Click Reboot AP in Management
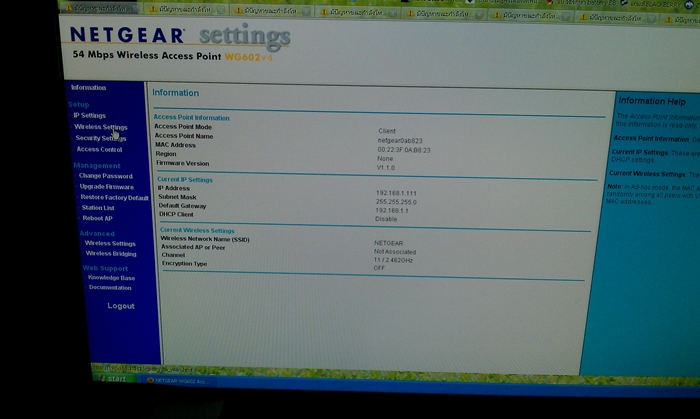The width and height of the screenshot is (700, 419). (97, 218)
